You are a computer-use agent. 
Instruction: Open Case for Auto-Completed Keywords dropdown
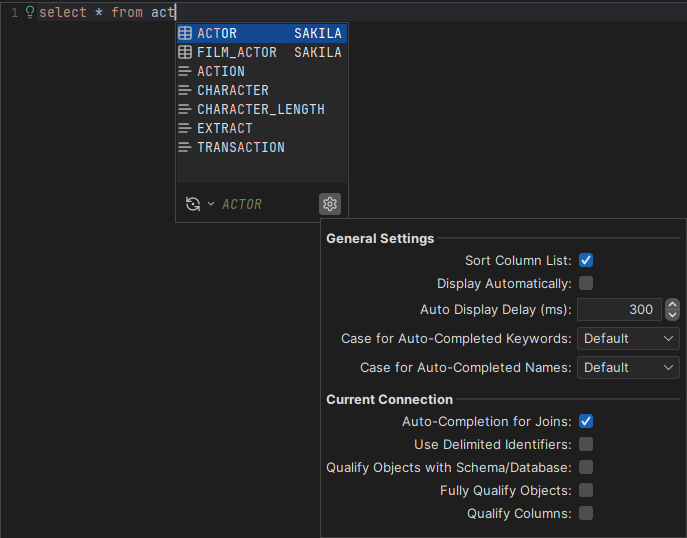[628, 338]
